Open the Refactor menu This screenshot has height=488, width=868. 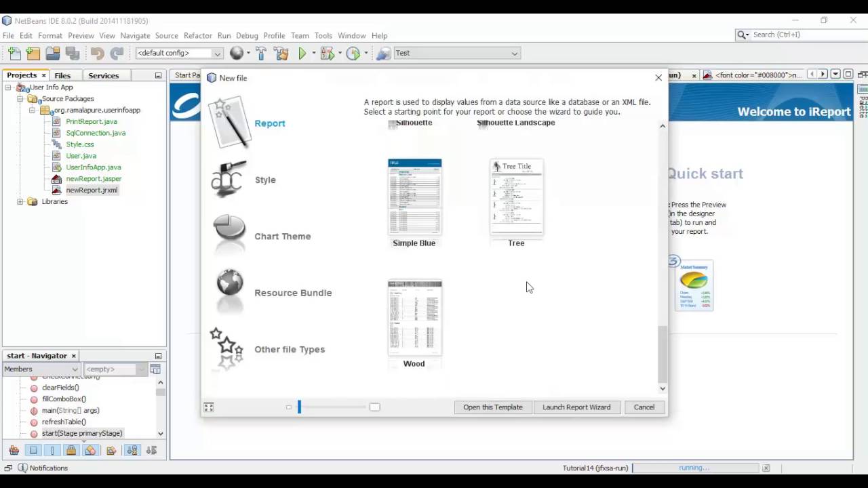pos(197,35)
